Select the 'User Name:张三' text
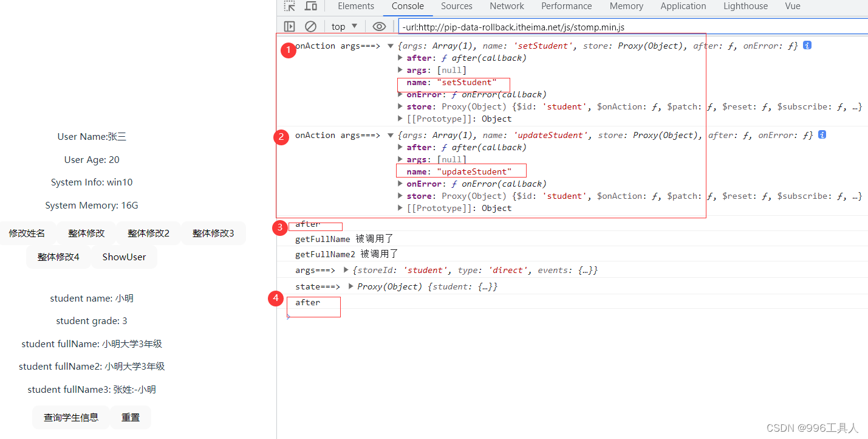 [92, 137]
